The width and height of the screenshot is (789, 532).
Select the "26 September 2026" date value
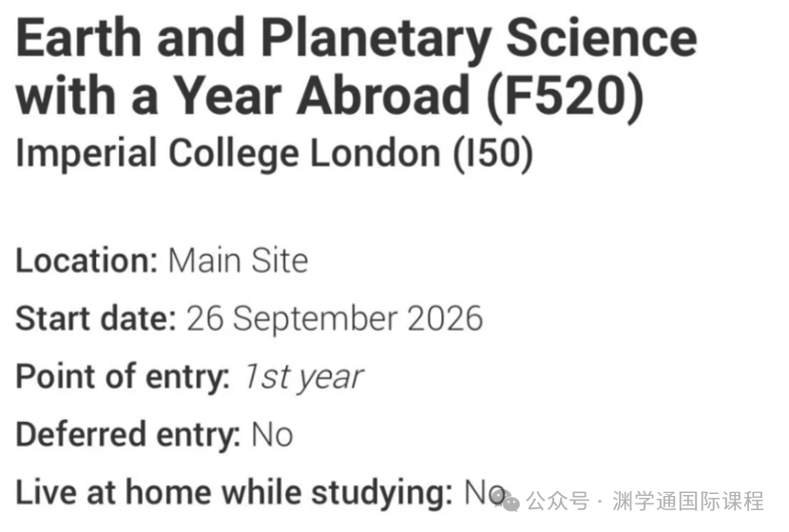335,318
